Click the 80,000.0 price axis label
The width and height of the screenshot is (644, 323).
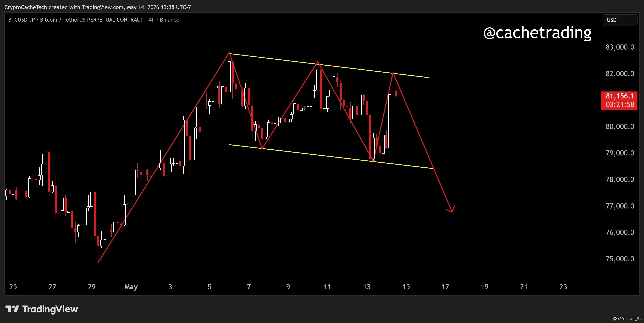click(620, 126)
